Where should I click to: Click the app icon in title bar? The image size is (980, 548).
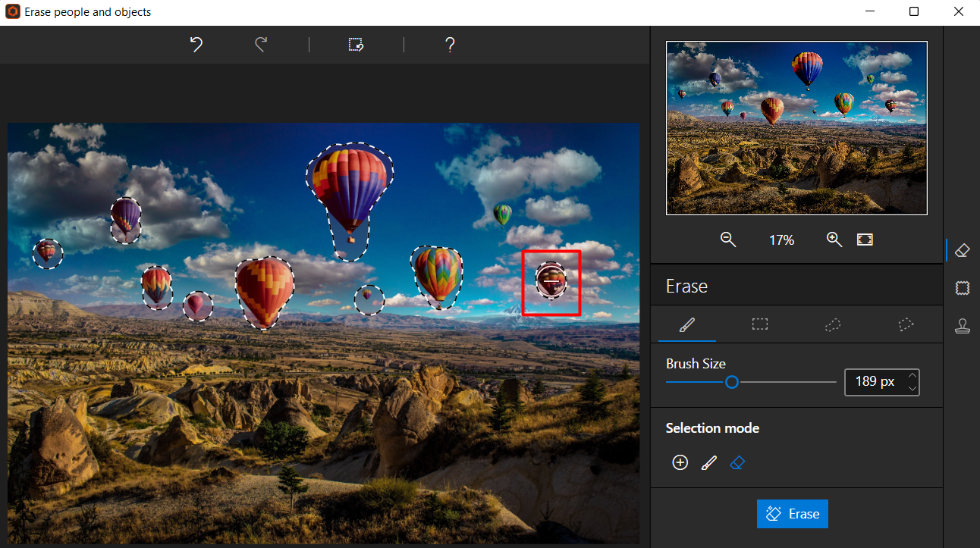[x=12, y=12]
